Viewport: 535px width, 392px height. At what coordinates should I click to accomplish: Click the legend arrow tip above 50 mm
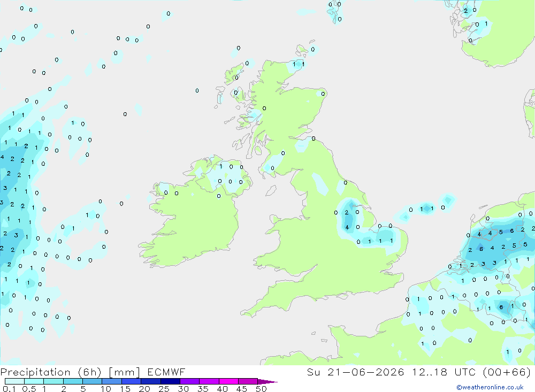(x=268, y=382)
